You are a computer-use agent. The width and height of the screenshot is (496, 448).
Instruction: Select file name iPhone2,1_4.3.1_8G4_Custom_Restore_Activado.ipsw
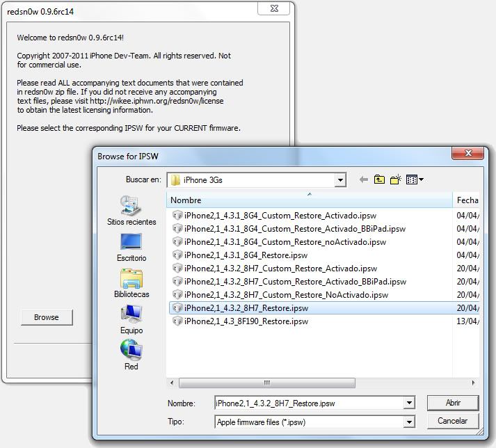(x=280, y=216)
